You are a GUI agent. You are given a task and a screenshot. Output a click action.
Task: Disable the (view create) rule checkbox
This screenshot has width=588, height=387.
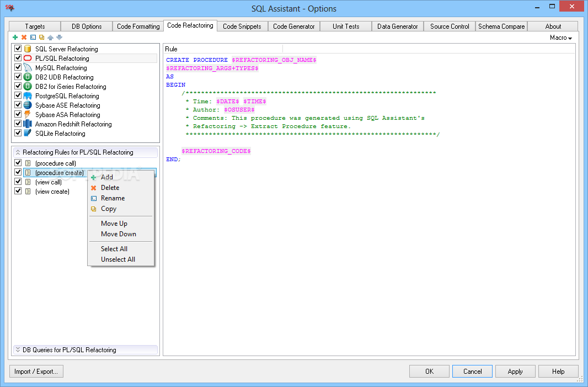[x=18, y=192]
